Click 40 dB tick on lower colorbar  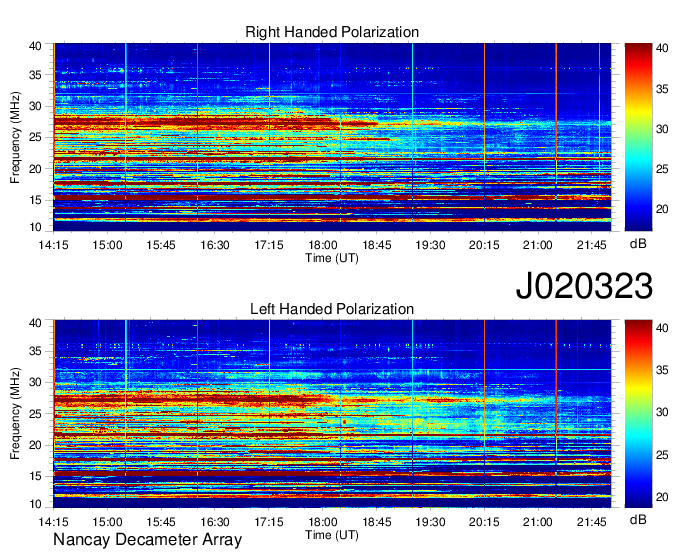(x=662, y=328)
